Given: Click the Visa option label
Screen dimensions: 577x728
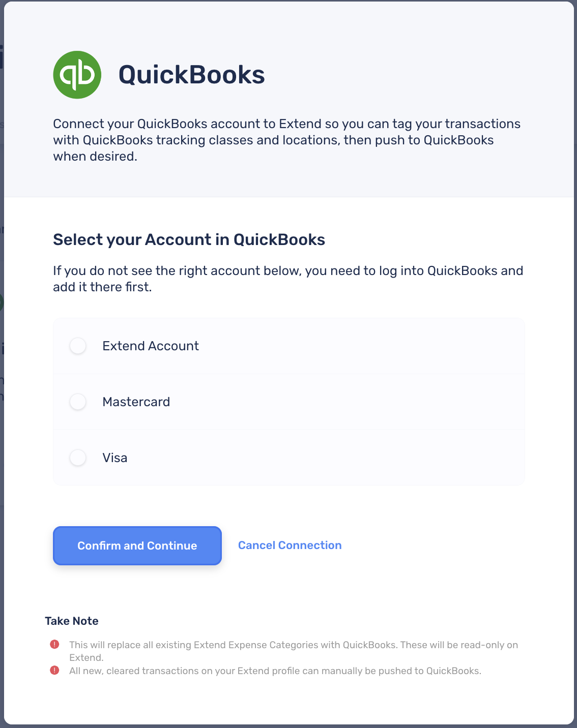Looking at the screenshot, I should click(x=115, y=458).
